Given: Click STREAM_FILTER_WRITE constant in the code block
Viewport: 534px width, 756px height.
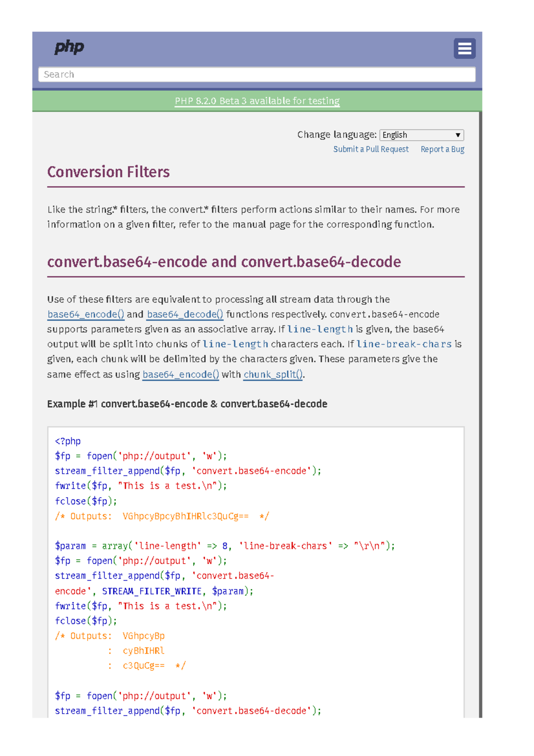Looking at the screenshot, I should tap(151, 591).
